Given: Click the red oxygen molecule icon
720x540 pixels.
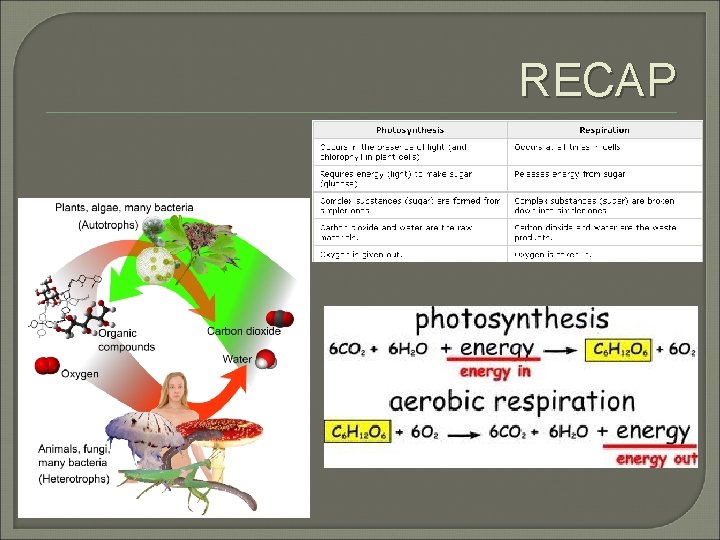Looking at the screenshot, I should tap(47, 366).
